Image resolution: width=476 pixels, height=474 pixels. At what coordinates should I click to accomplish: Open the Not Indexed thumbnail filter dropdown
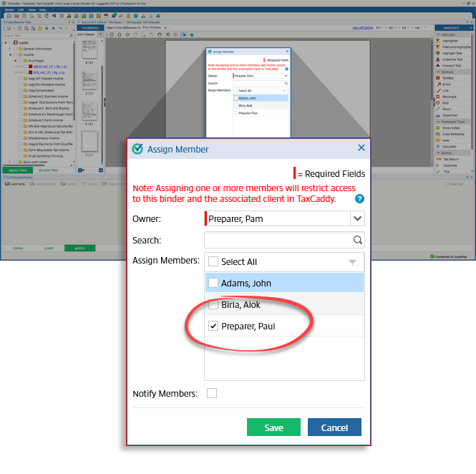pos(100,34)
